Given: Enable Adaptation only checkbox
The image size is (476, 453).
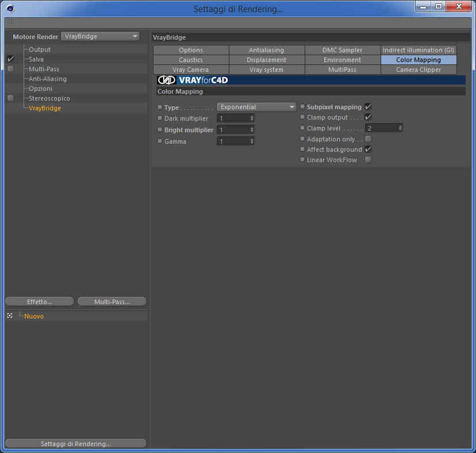Looking at the screenshot, I should coord(368,139).
